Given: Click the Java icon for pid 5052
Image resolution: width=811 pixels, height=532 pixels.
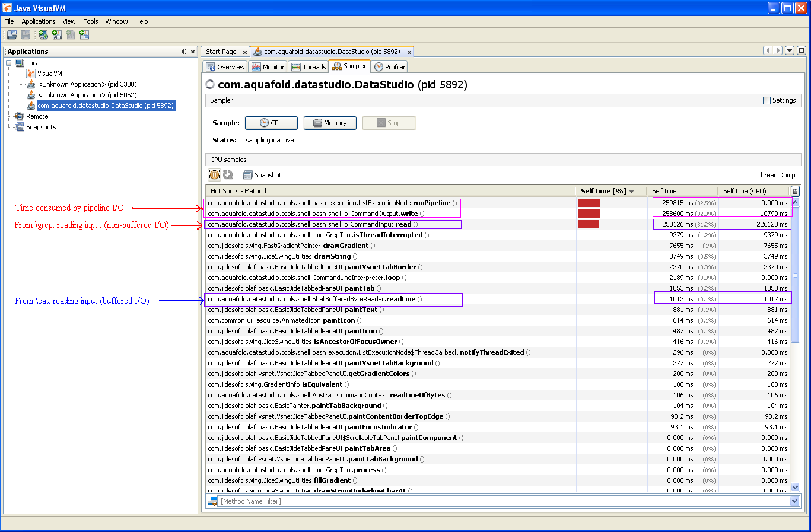Looking at the screenshot, I should (31, 95).
